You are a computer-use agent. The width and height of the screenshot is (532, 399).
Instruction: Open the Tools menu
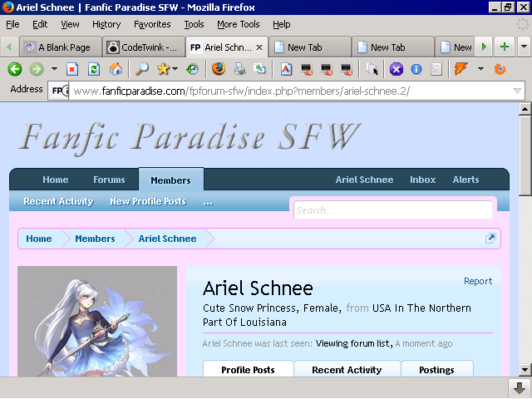point(194,24)
